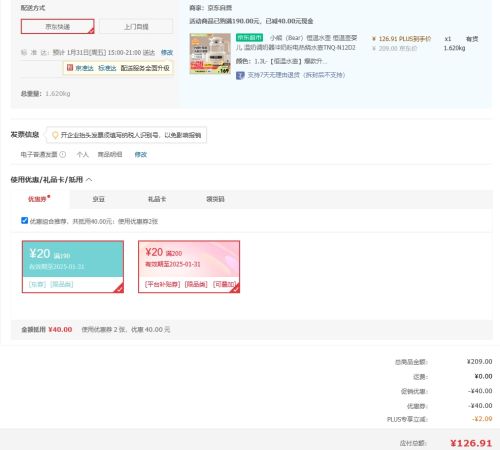
Task: Toggle the 优惠组合推荐 checkbox
Action: coord(24,220)
